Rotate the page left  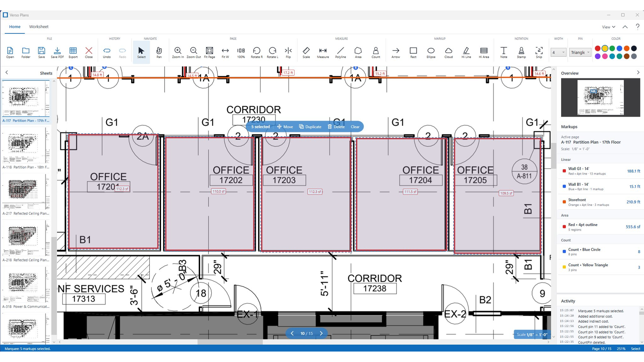[272, 52]
